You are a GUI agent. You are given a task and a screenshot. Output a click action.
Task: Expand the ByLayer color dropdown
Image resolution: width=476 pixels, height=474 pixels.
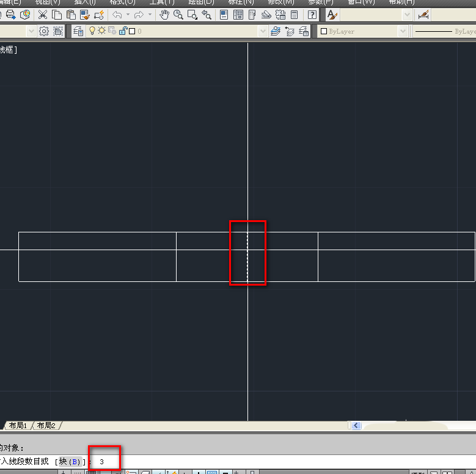[x=403, y=31]
